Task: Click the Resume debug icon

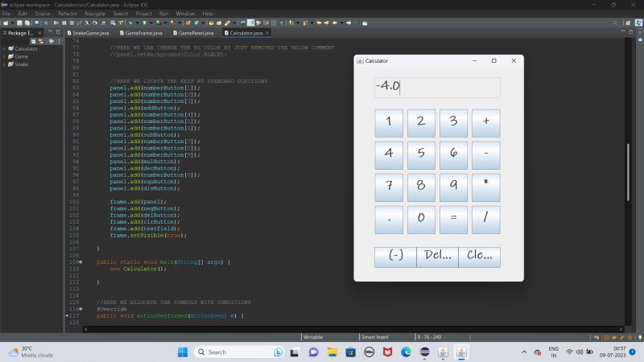Action: [x=56, y=23]
